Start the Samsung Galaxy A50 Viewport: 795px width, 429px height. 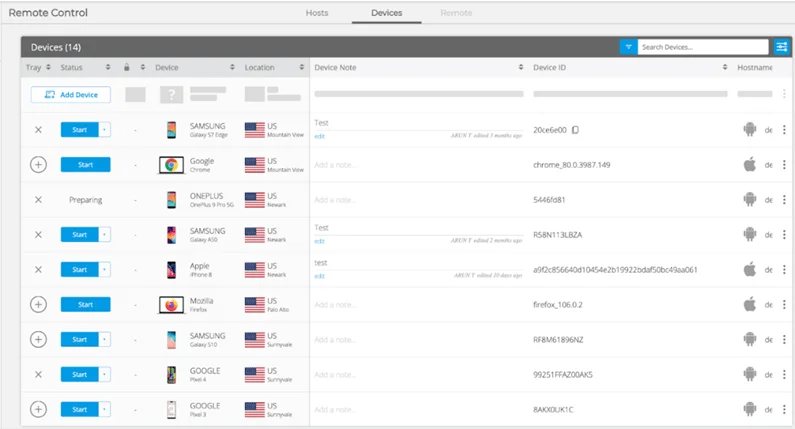(80, 235)
